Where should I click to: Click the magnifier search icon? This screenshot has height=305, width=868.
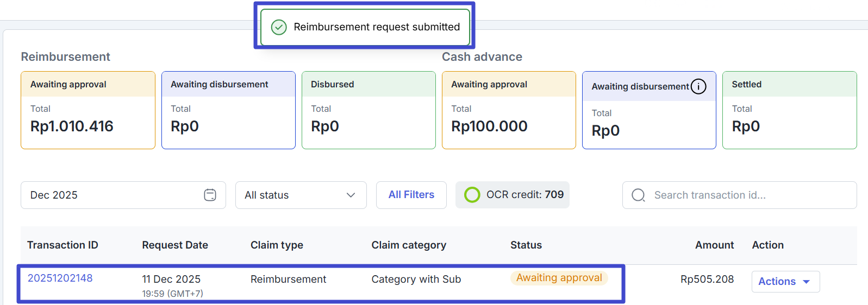[x=638, y=195]
